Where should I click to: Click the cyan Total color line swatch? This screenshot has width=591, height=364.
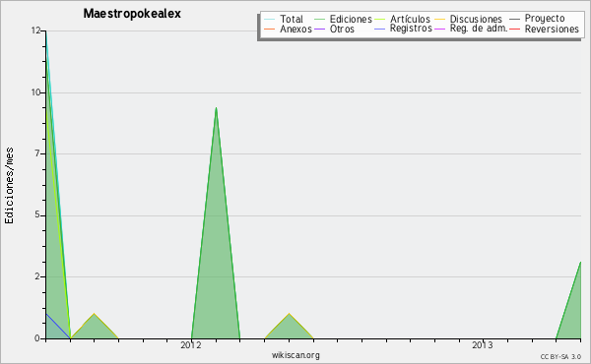[270, 20]
